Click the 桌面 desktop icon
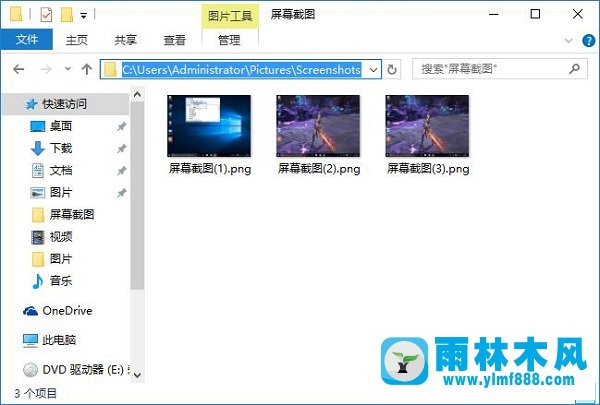 38,126
